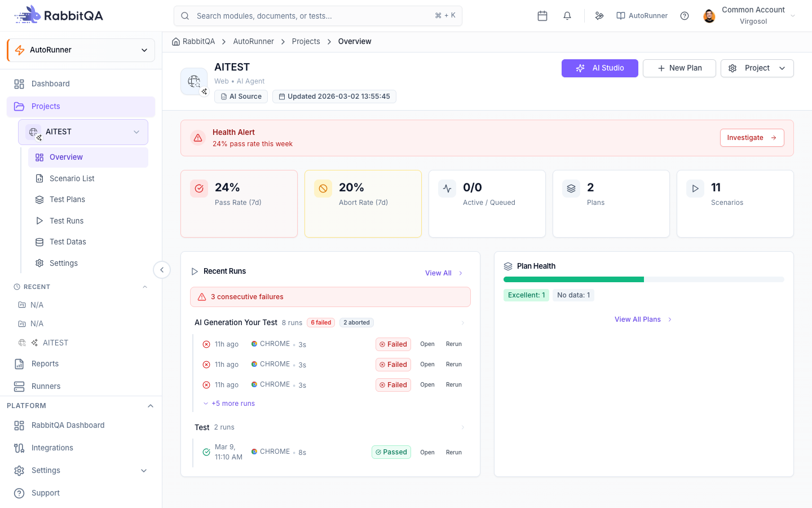Screen dimensions: 812x508
Task: Open AutoRunner docs book link
Action: [x=642, y=16]
